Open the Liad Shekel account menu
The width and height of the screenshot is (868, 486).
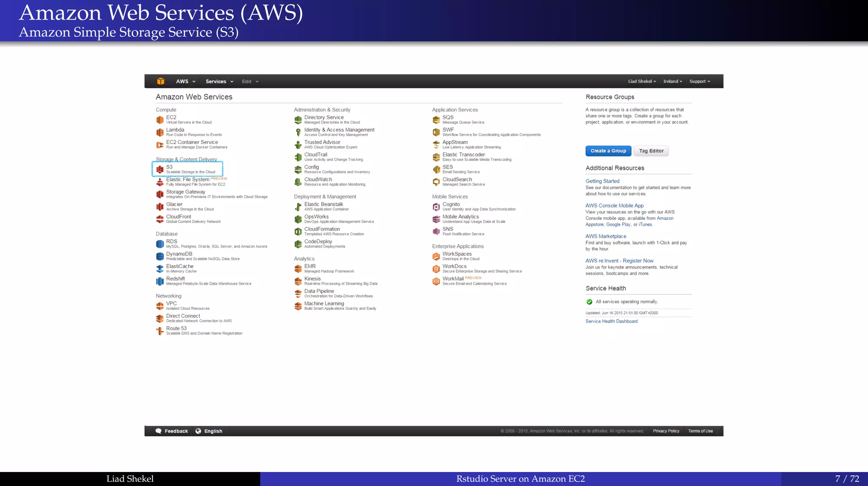coord(642,81)
